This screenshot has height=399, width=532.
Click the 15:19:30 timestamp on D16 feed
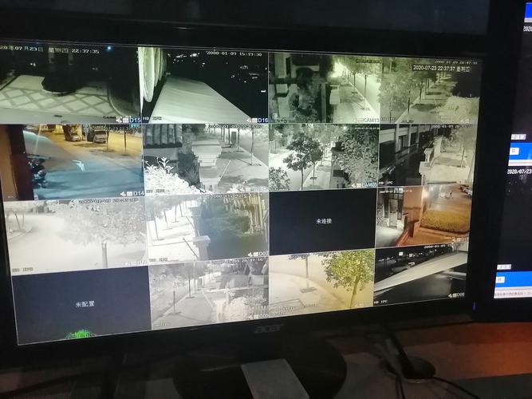click(x=249, y=54)
